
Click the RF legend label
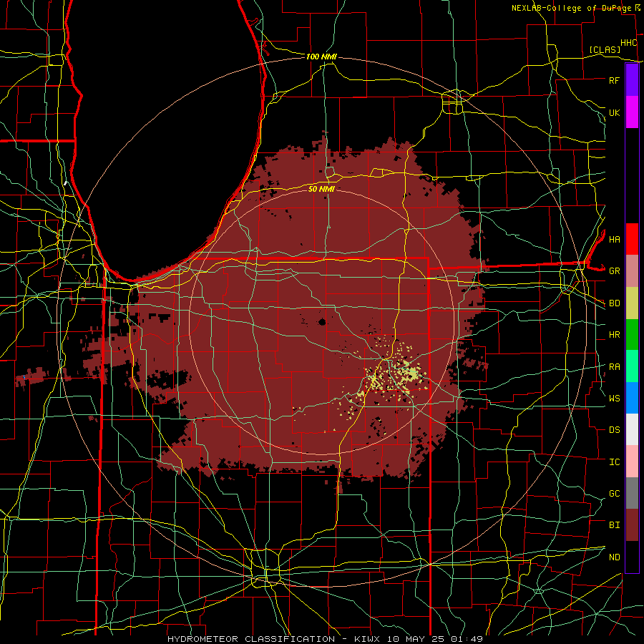614,80
